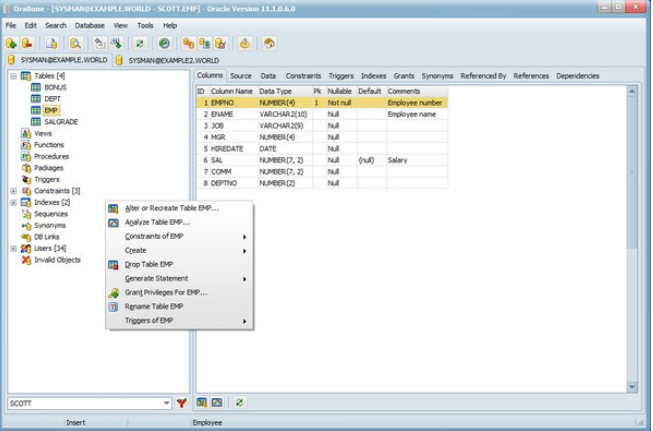Choose Rename Table EMP
This screenshot has width=653, height=431.
tap(179, 306)
